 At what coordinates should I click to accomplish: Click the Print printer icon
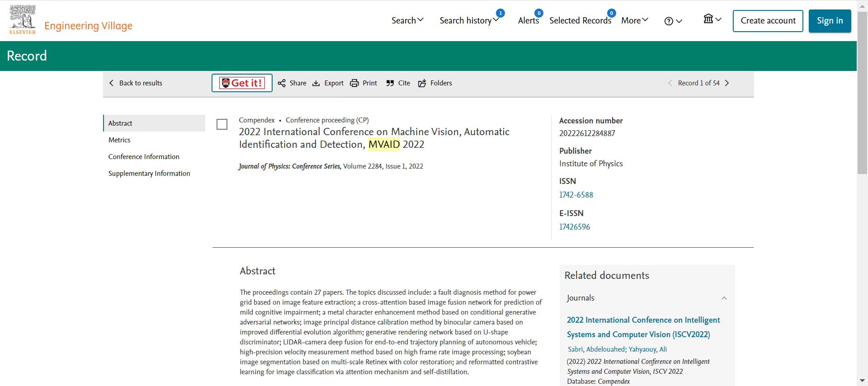click(x=354, y=83)
